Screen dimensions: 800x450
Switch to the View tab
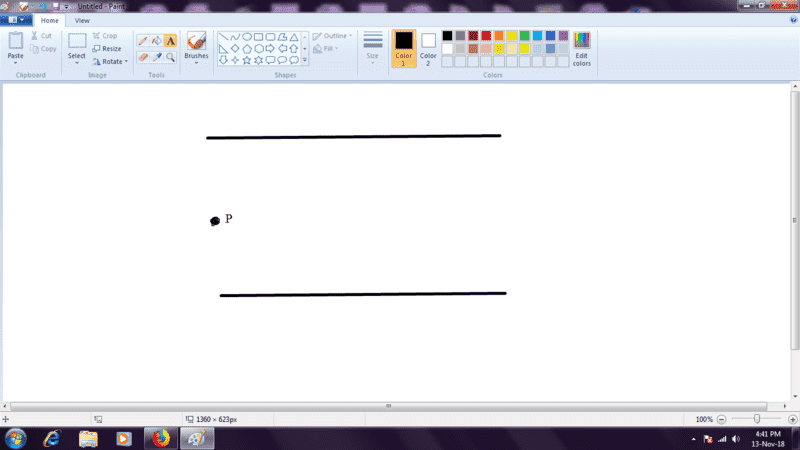82,20
